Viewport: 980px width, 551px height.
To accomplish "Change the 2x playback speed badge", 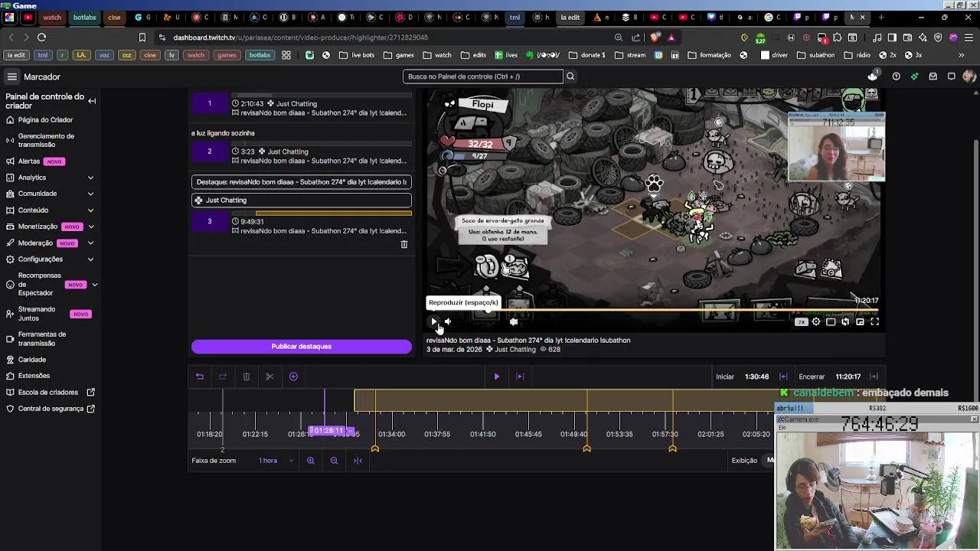I will pos(802,322).
